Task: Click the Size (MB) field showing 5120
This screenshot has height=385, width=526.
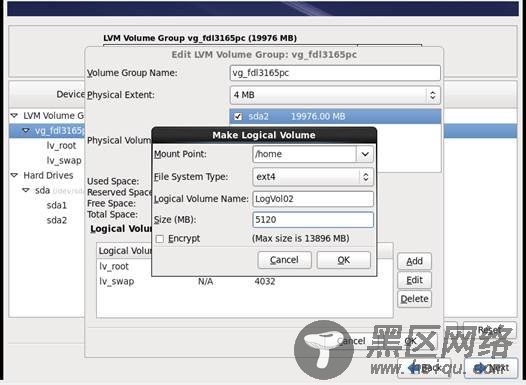Action: pyautogui.click(x=313, y=220)
